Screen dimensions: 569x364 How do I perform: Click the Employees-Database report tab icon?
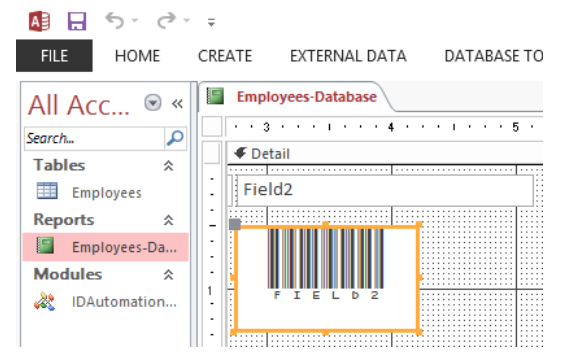pos(215,97)
